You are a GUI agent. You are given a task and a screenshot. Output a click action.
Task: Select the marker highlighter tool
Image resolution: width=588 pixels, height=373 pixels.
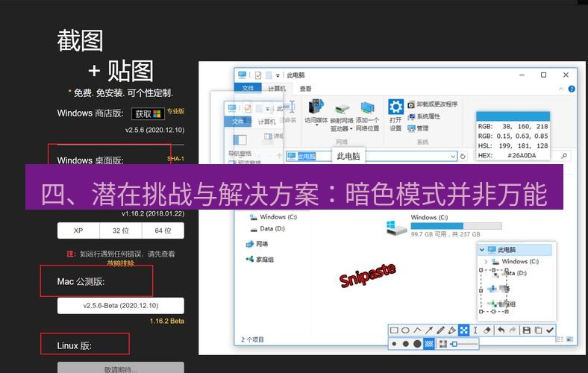pyautogui.click(x=452, y=330)
